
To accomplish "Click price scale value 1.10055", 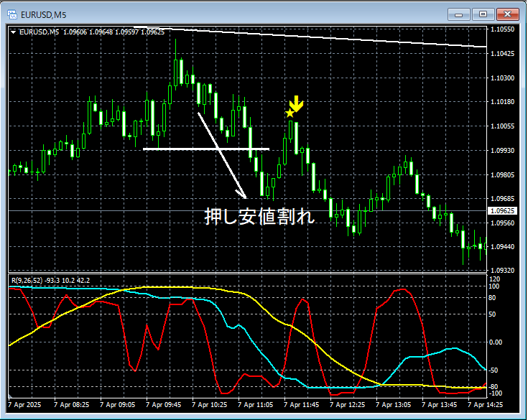I will (x=502, y=126).
